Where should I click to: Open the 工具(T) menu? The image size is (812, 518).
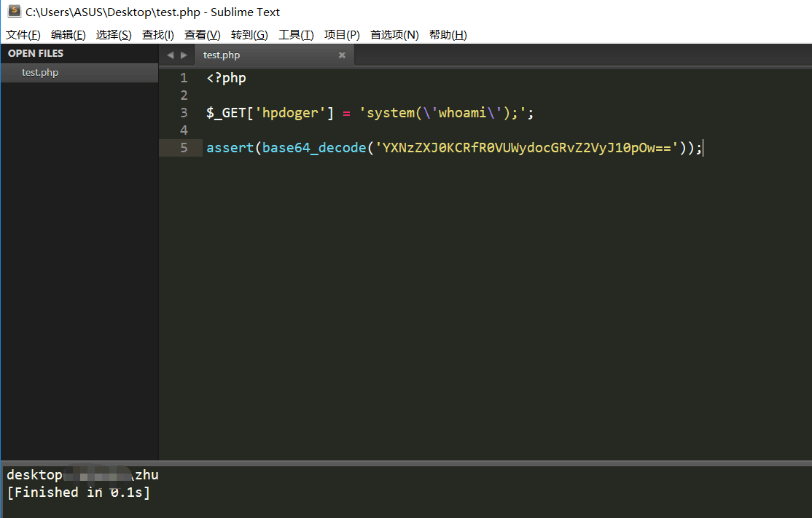click(296, 35)
